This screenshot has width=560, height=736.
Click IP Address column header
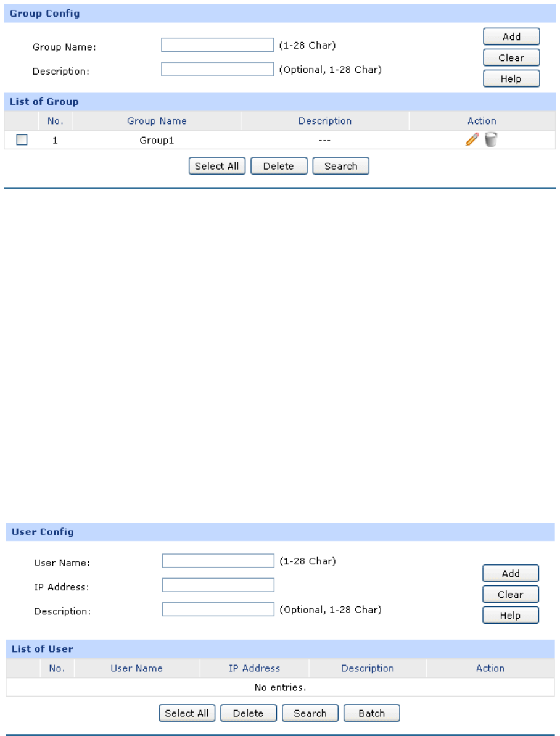tap(255, 668)
